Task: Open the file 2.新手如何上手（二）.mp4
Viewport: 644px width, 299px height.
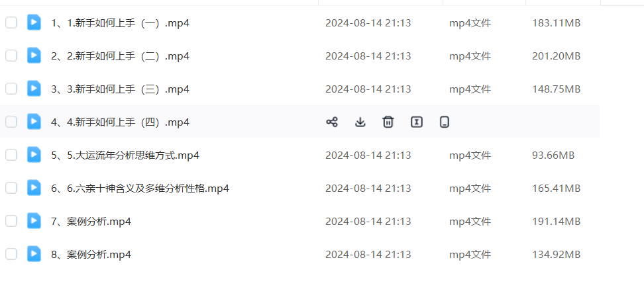Action: pyautogui.click(x=121, y=56)
